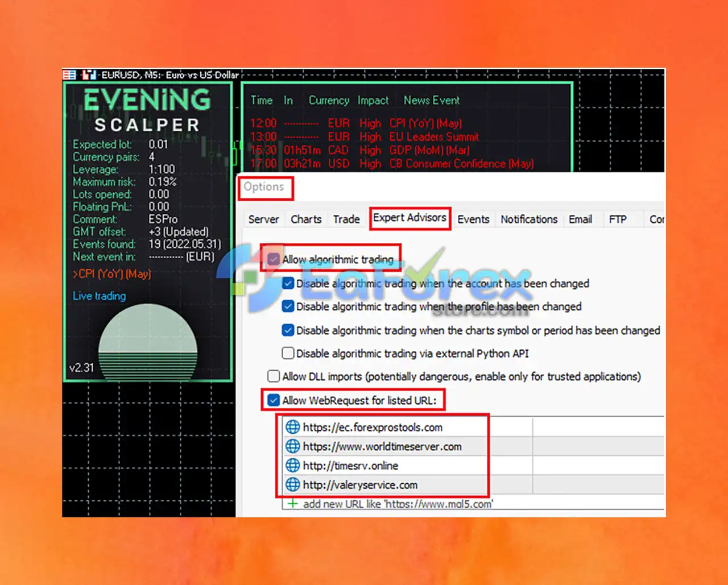
Task: Select the ec.forexprostools.com URL row
Action: point(473,427)
